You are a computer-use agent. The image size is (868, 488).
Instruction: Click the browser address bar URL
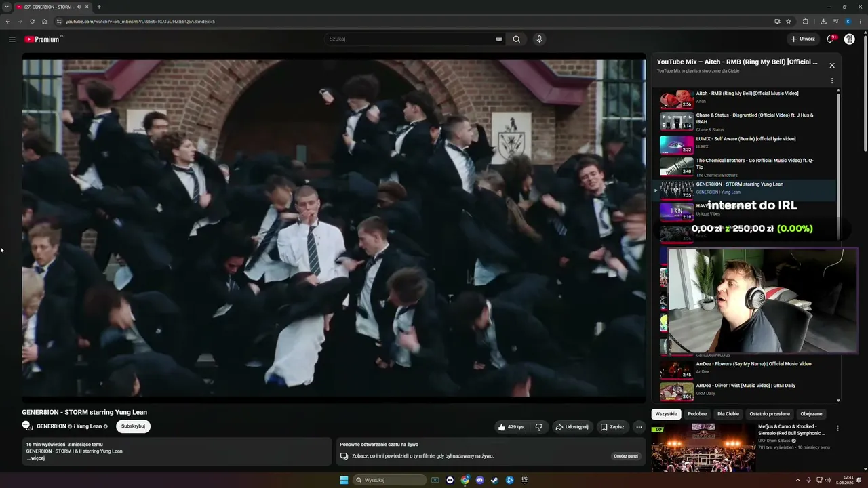click(x=140, y=21)
